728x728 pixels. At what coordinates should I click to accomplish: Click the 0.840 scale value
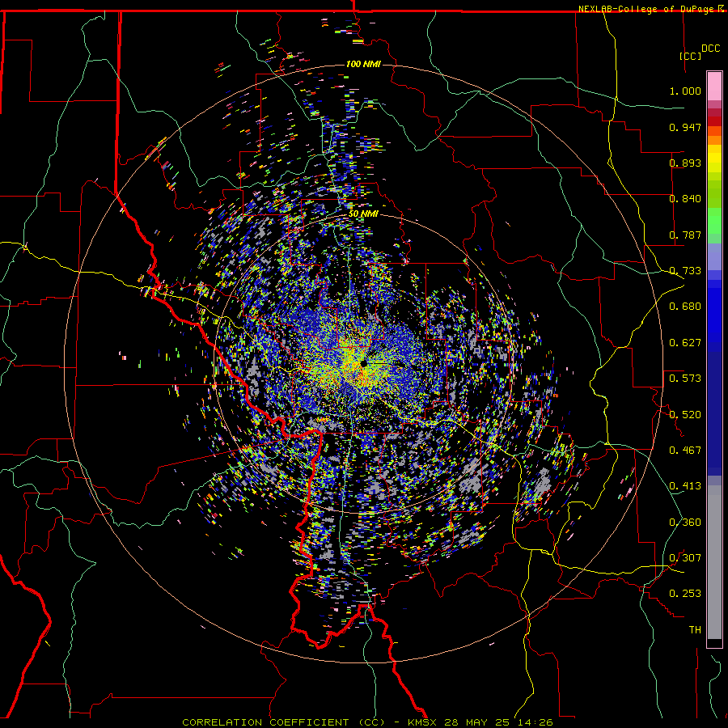click(685, 199)
